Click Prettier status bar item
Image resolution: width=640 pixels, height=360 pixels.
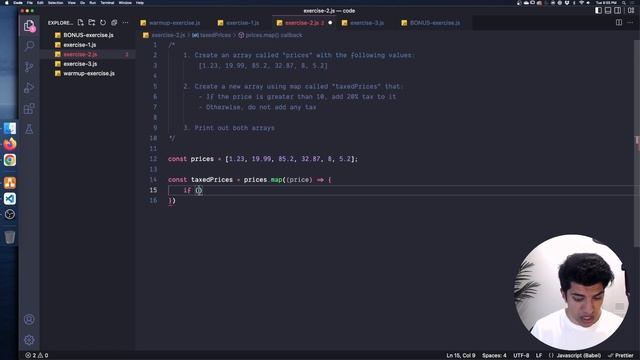pos(620,356)
